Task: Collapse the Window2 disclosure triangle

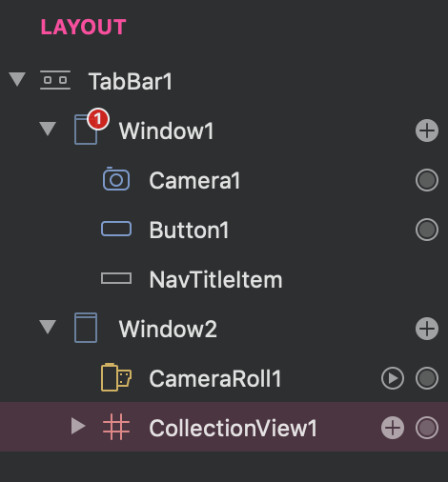Action: click(48, 327)
